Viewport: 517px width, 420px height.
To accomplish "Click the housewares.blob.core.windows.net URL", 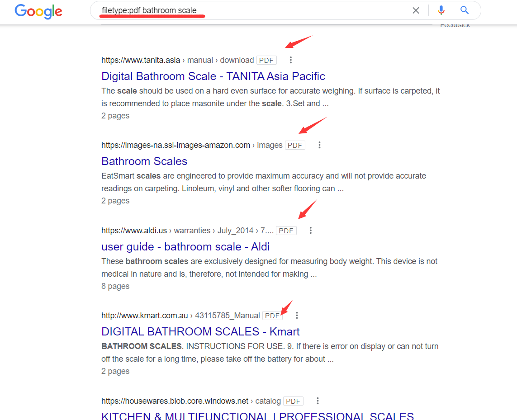I will pos(191,401).
